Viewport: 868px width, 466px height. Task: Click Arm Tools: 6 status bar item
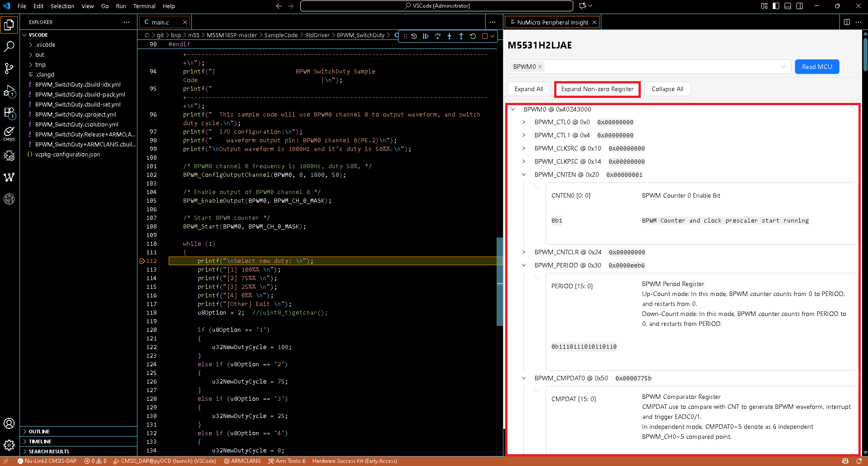point(287,461)
